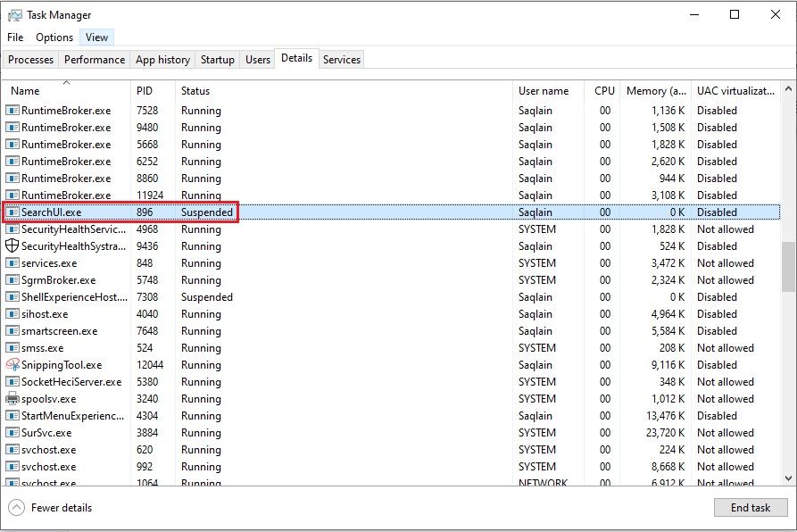
Task: Click the services.exe process icon
Action: point(12,263)
